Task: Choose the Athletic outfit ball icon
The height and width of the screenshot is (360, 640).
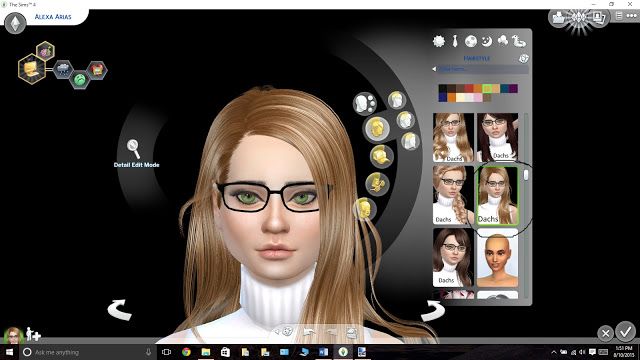Action: [x=471, y=41]
